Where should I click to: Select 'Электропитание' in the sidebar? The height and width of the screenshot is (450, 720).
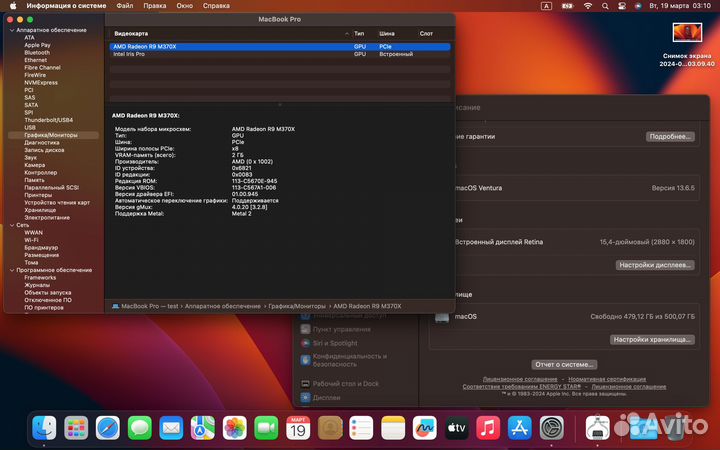tap(47, 218)
